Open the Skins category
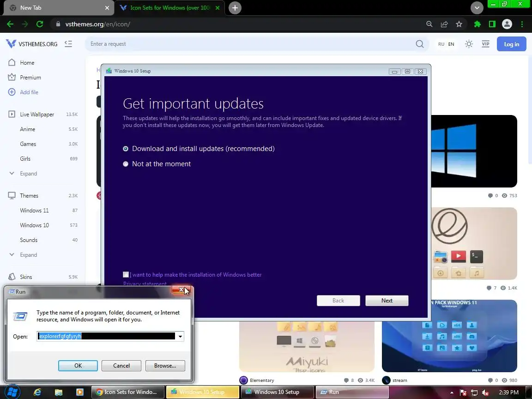Viewport: 532px width, 399px height. tap(26, 277)
